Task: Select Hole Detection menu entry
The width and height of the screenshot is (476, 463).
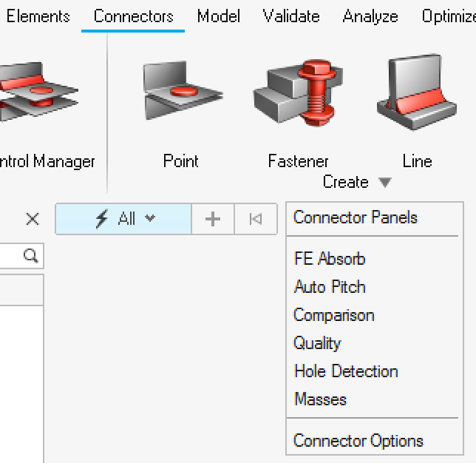Action: point(346,371)
